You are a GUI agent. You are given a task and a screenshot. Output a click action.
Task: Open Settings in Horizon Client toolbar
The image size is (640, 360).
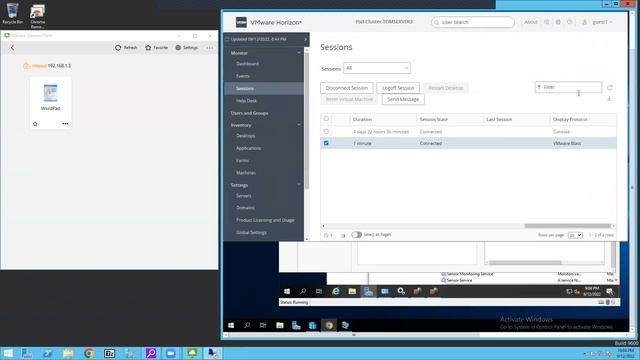click(x=187, y=48)
